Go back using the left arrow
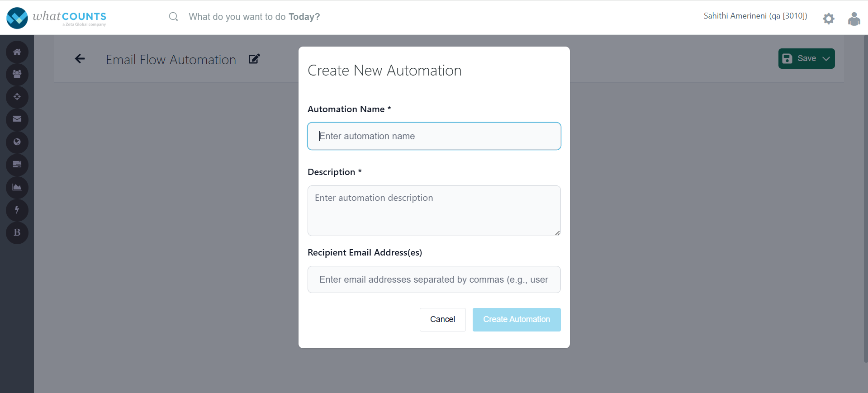 [x=80, y=59]
